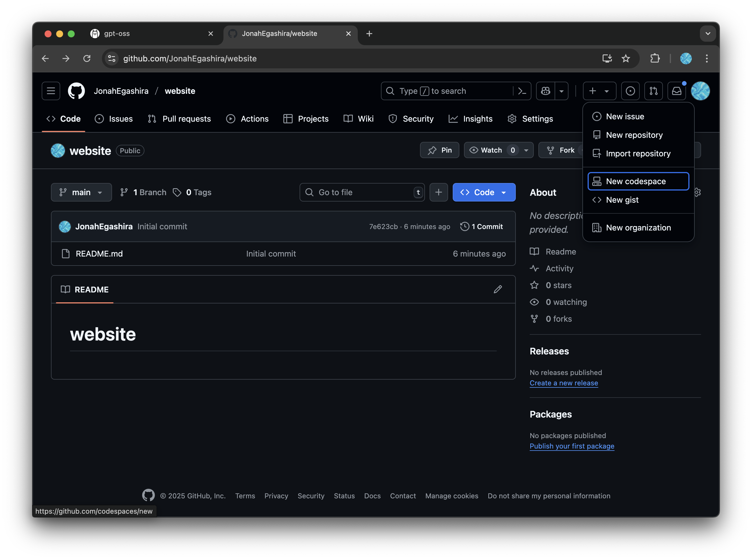
Task: Click Publish your first package
Action: click(571, 446)
